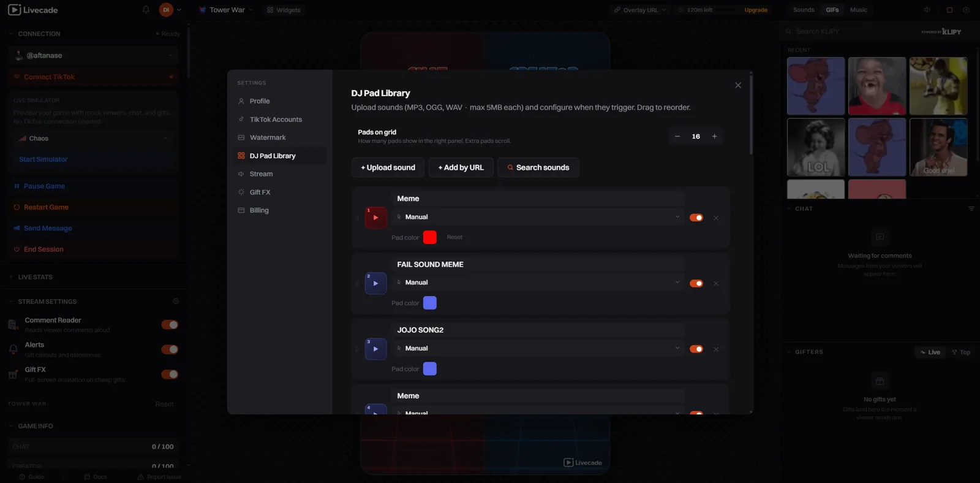Open Stream Settings gear icon
Image resolution: width=980 pixels, height=483 pixels.
tap(176, 302)
